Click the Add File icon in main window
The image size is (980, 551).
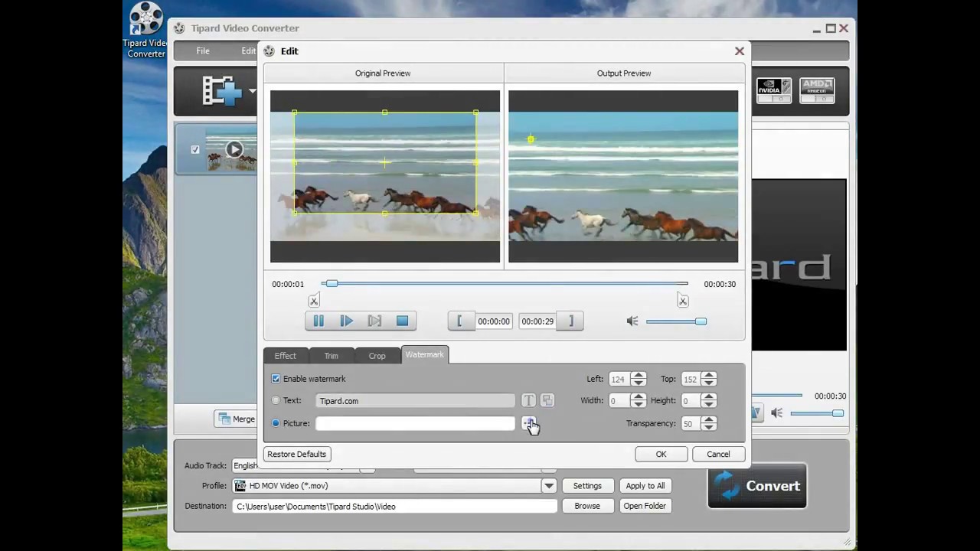(222, 90)
